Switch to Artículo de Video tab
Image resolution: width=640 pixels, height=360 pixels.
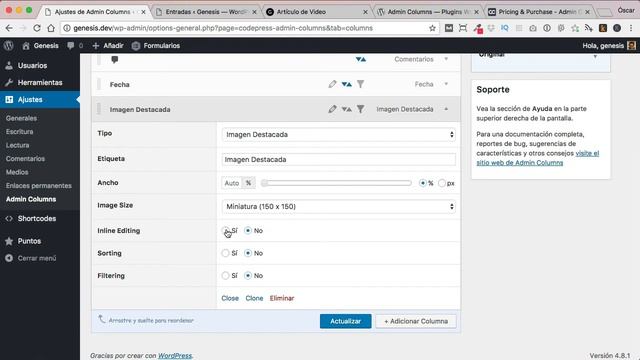[x=316, y=12]
